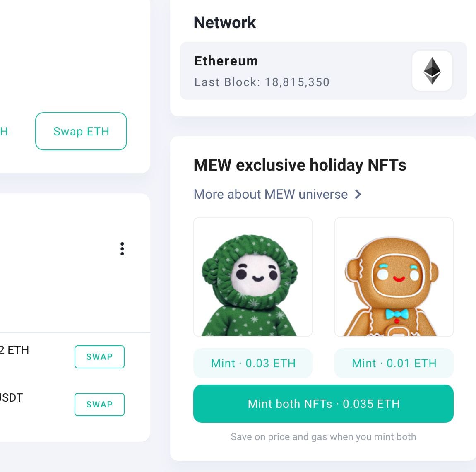Select the green knitted sweater NFT image
Viewport: 476px width, 472px height.
tap(253, 277)
